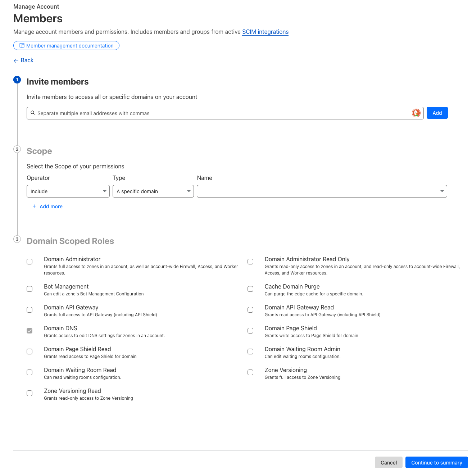Image resolution: width=472 pixels, height=476 pixels.
Task: Open the SCIM integrations link
Action: [265, 32]
